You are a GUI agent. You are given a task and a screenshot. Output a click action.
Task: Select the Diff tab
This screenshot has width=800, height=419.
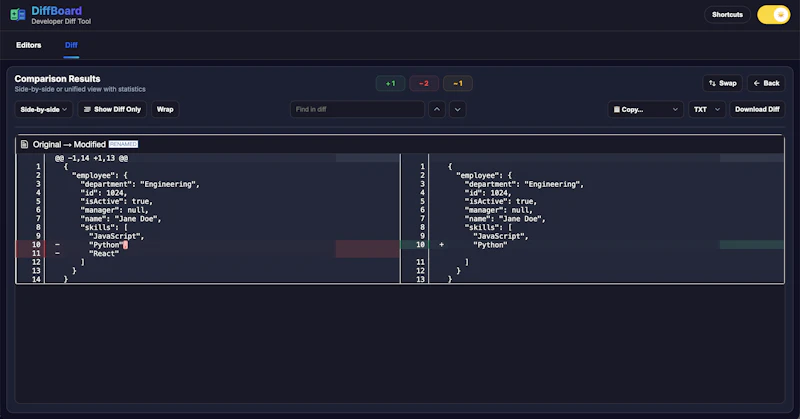tap(71, 45)
